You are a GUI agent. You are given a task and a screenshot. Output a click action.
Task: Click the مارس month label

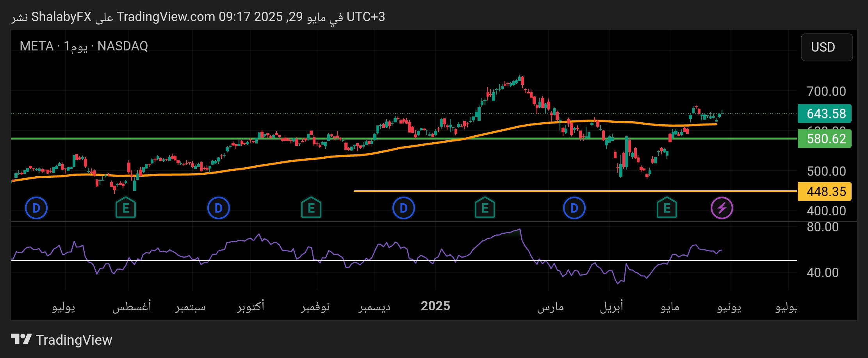point(551,306)
